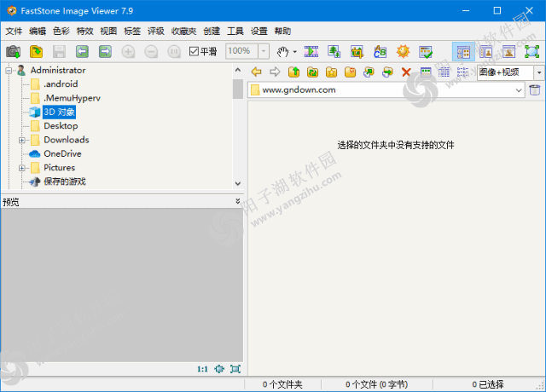This screenshot has height=392, width=546.
Task: Collapse the Administrator tree node
Action: click(x=9, y=71)
